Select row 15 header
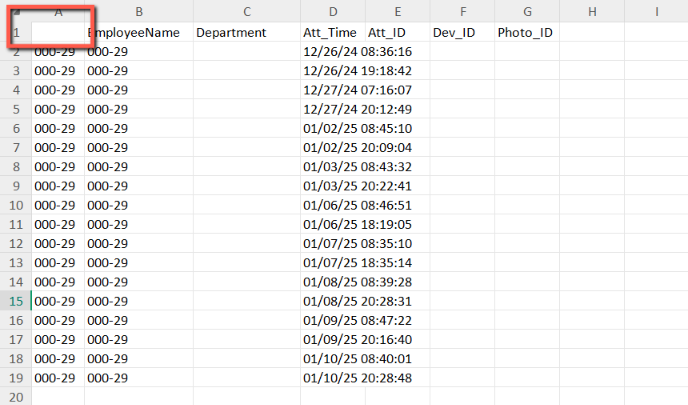Screen dimensions: 688x405 point(16,301)
